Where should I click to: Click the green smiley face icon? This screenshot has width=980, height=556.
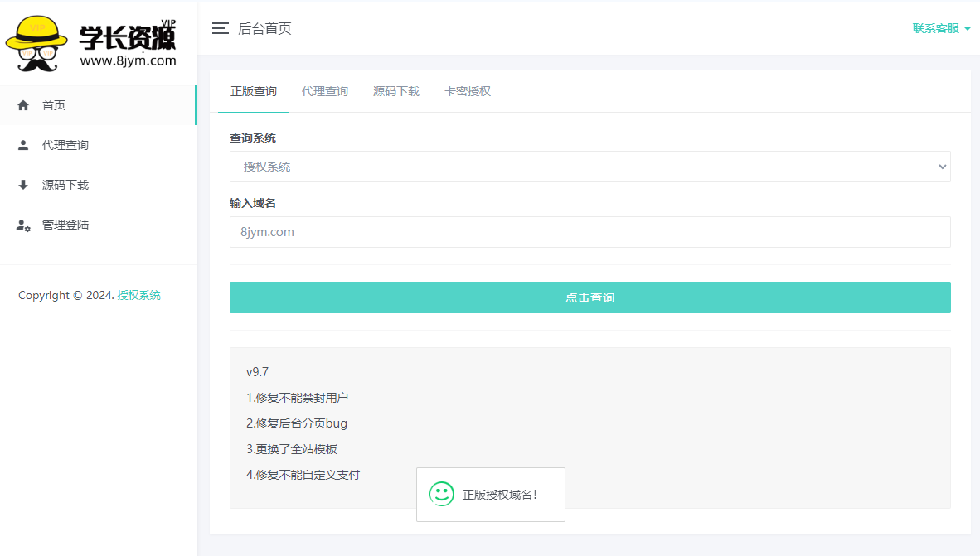pyautogui.click(x=442, y=495)
